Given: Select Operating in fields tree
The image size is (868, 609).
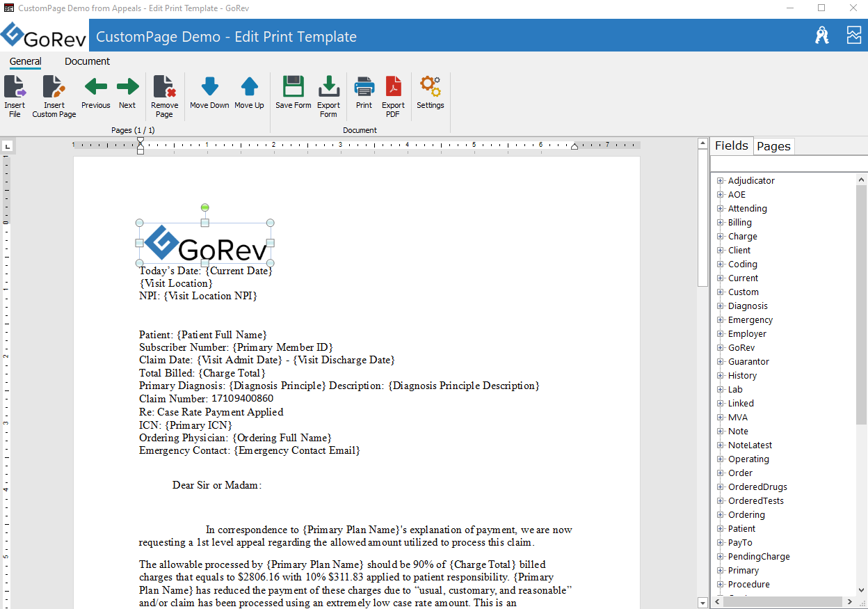Looking at the screenshot, I should click(748, 459).
